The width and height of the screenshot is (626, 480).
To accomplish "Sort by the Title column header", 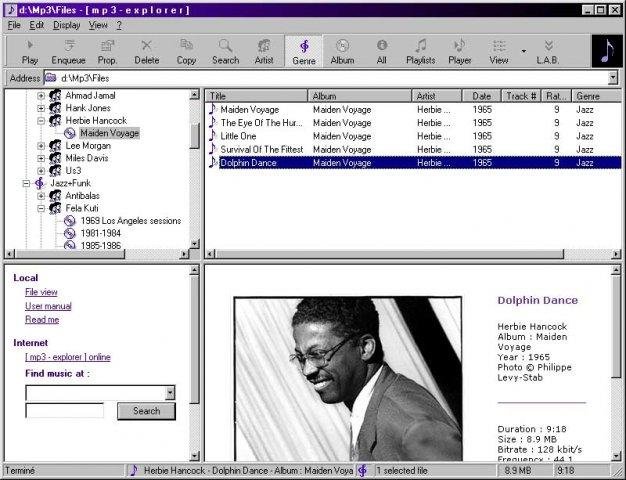I will click(257, 96).
